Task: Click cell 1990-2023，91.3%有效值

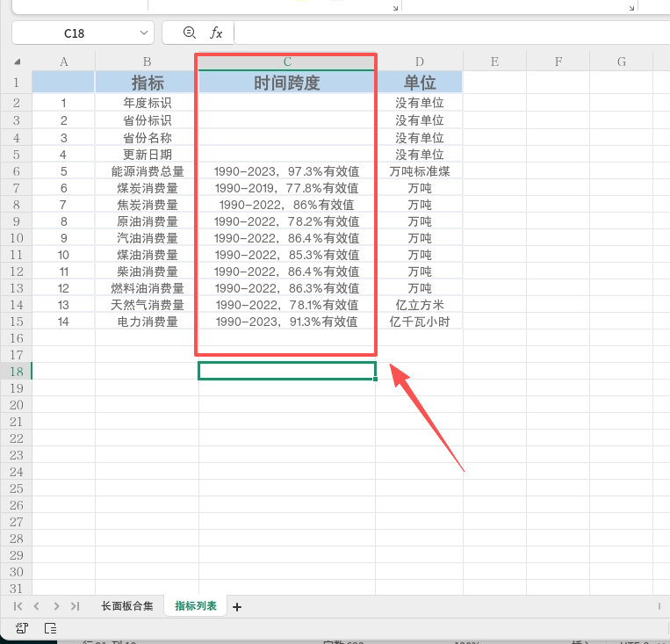Action: 287,322
